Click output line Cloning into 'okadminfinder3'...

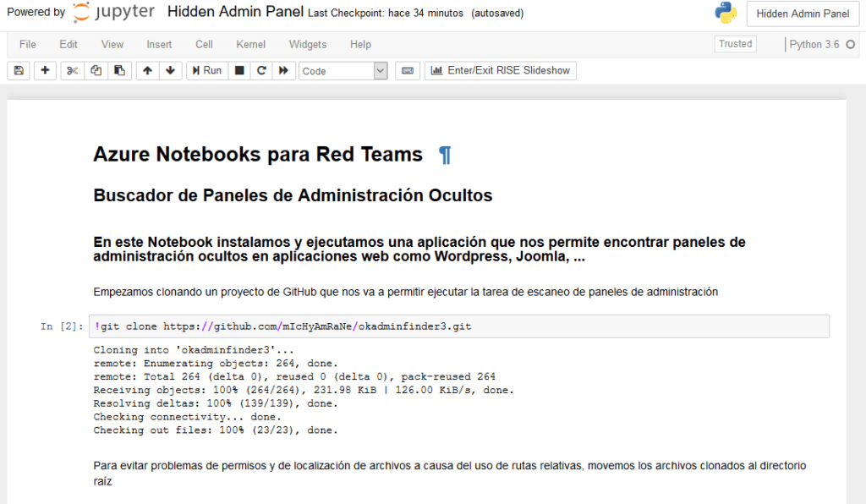coord(194,350)
